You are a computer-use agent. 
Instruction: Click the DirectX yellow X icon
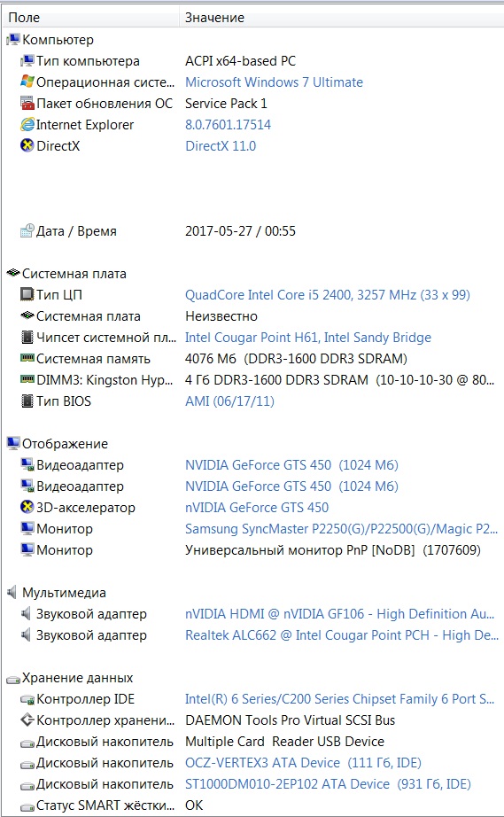click(27, 146)
